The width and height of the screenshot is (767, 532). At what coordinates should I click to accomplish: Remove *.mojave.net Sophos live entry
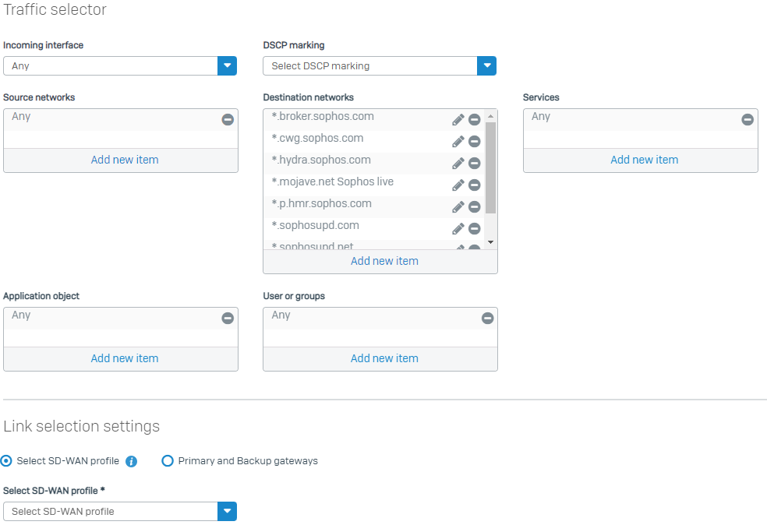pos(474,185)
